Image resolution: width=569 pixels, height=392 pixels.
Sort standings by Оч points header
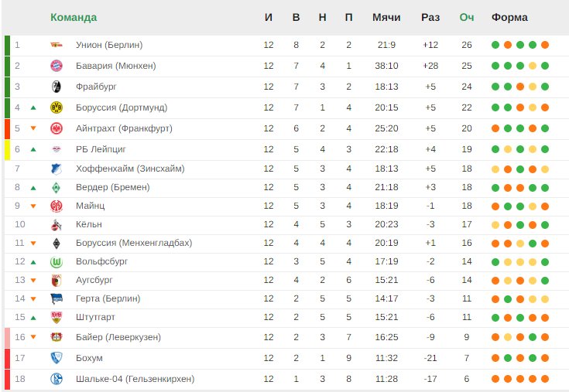467,17
